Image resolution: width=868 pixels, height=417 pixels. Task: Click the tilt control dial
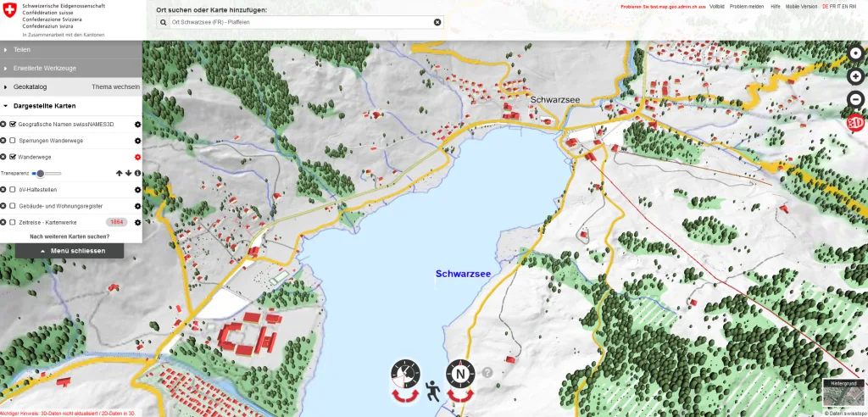[x=406, y=373]
